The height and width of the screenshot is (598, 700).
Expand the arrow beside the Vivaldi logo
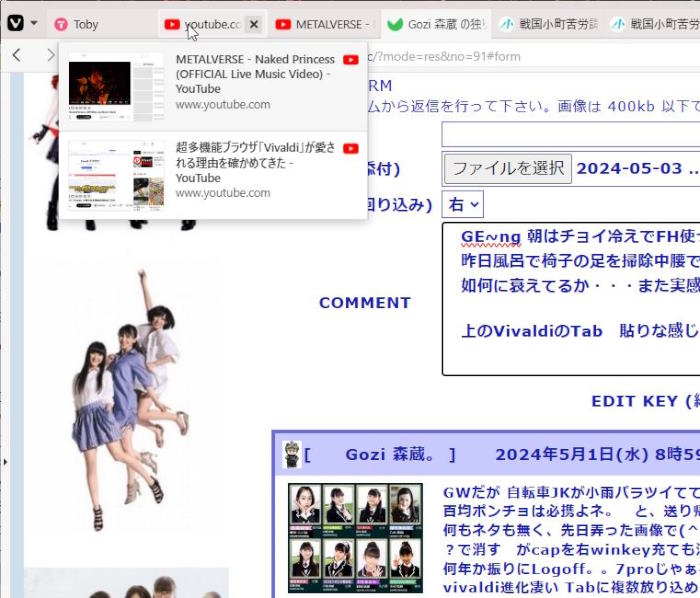point(34,23)
